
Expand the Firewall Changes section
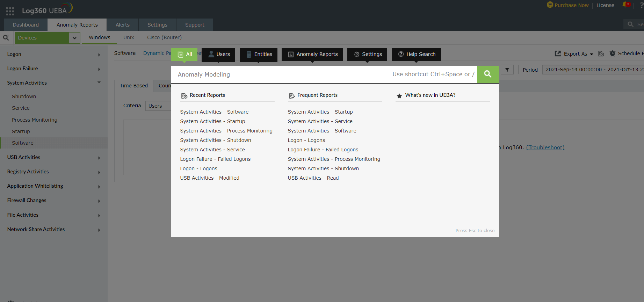click(x=99, y=201)
